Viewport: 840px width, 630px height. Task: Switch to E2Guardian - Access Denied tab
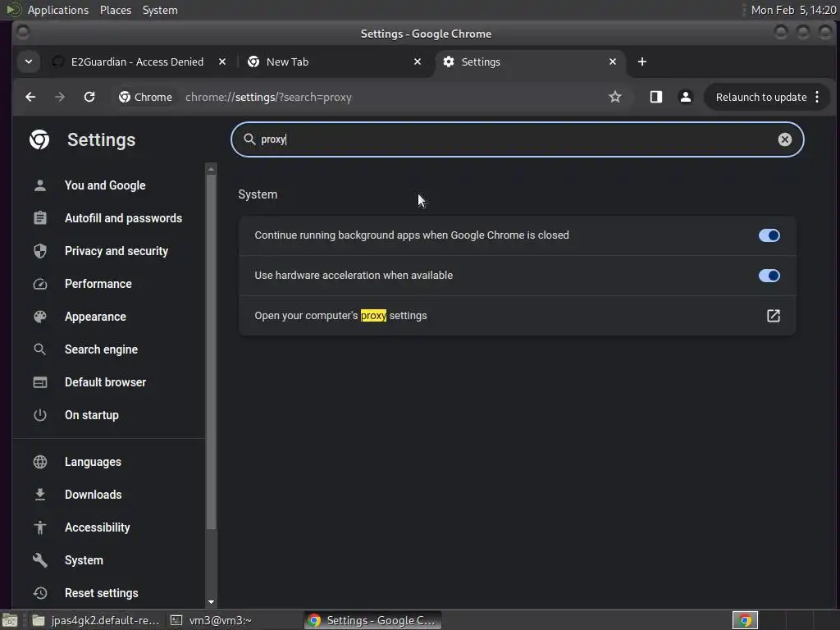138,62
